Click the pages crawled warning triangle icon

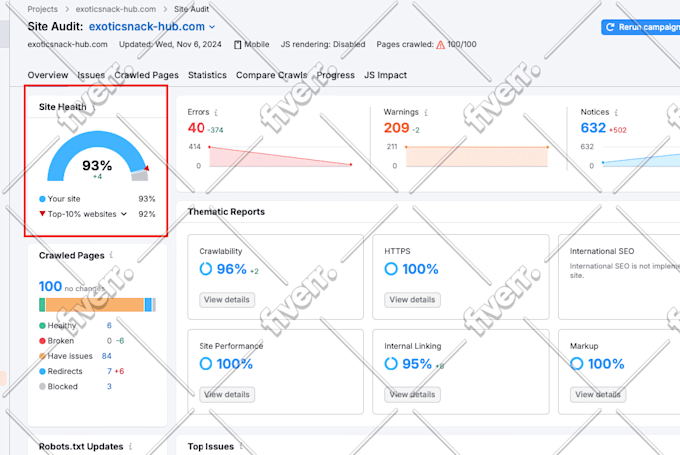440,45
